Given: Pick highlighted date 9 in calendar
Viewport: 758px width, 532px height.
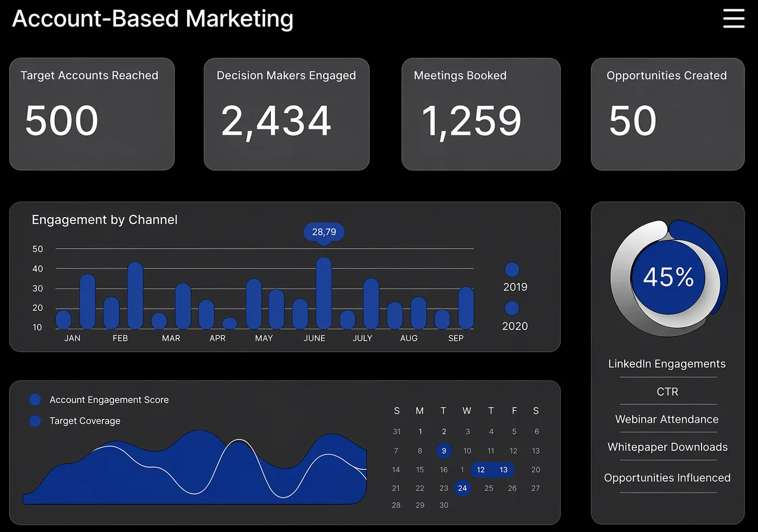Looking at the screenshot, I should pos(444,451).
